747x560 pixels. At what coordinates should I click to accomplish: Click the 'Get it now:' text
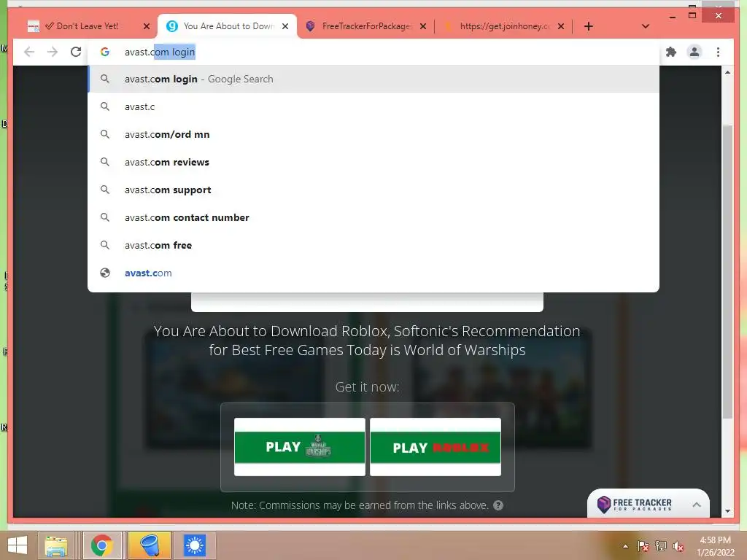(x=367, y=386)
